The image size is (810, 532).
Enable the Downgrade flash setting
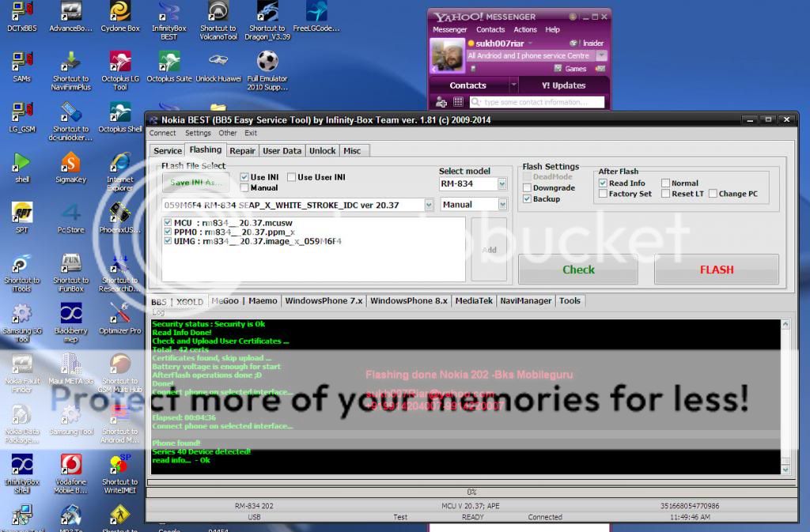pyautogui.click(x=527, y=188)
